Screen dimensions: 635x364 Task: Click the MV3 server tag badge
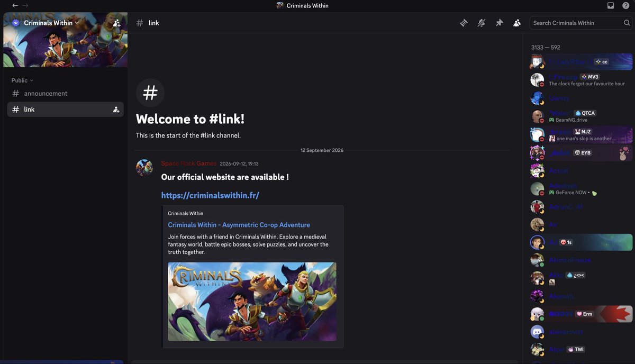pyautogui.click(x=590, y=77)
